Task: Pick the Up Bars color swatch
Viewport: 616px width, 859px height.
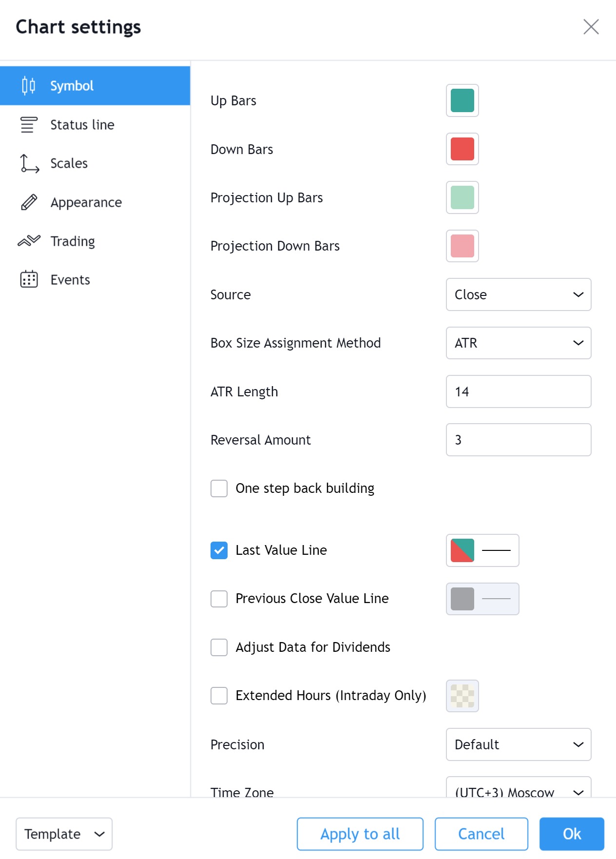Action: pyautogui.click(x=462, y=100)
